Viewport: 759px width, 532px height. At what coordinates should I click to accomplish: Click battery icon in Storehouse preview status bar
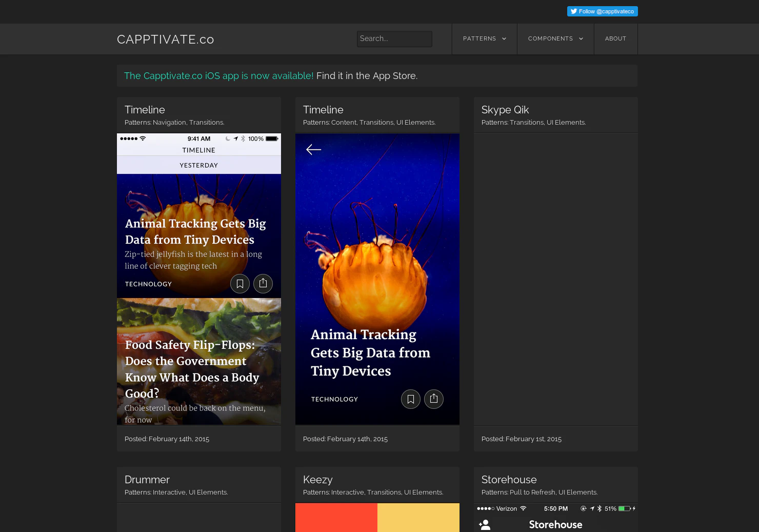pyautogui.click(x=625, y=509)
